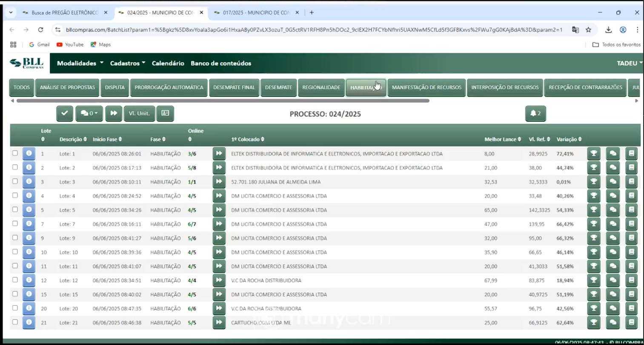Open the TADEU user dropdown
644x345 pixels.
click(x=630, y=63)
